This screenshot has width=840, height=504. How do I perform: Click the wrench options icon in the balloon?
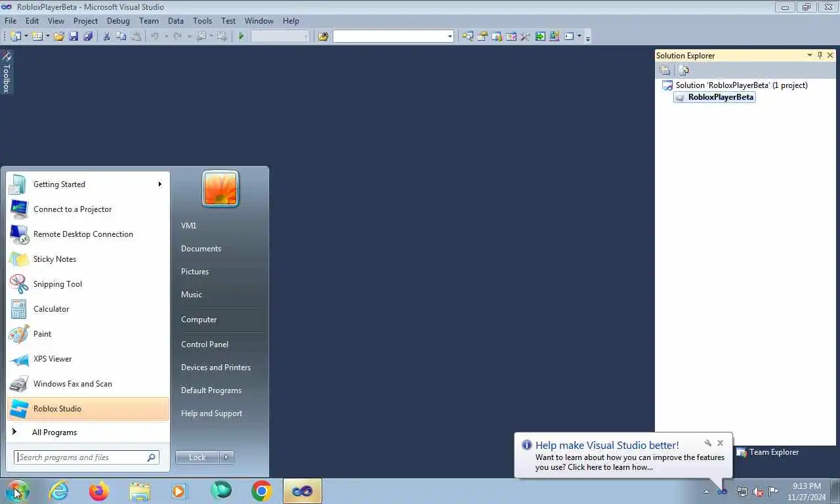pyautogui.click(x=707, y=443)
